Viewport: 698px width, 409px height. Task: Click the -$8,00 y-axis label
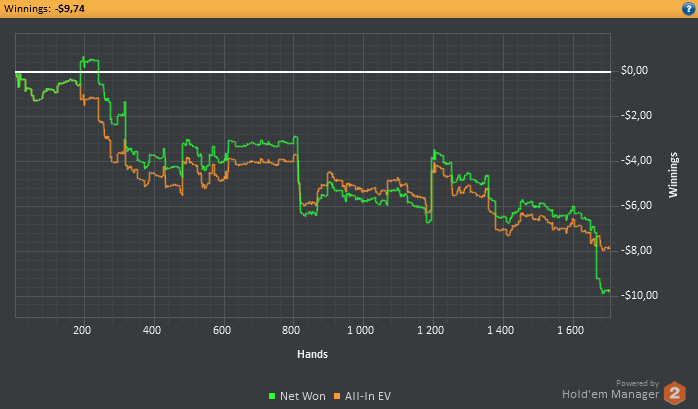[x=636, y=250]
